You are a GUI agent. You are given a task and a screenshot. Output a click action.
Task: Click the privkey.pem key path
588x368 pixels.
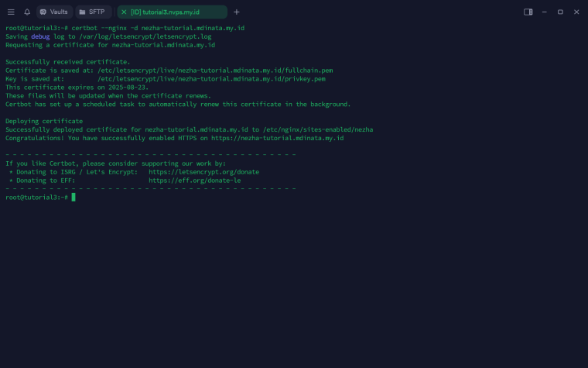coord(211,79)
